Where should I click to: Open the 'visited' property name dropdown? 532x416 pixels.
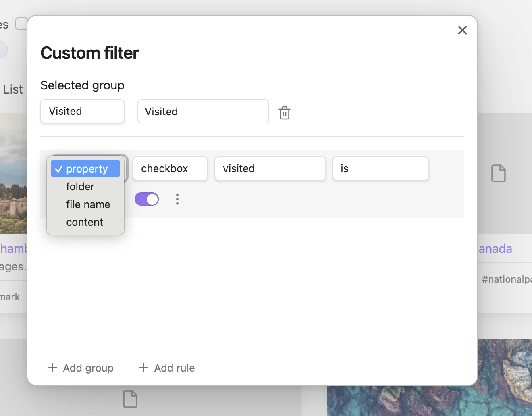pos(270,168)
